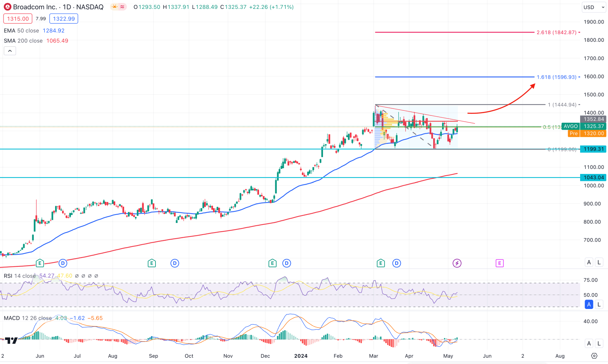Open earnings marker E near December
Screen dimensions: 608x364
pyautogui.click(x=272, y=263)
